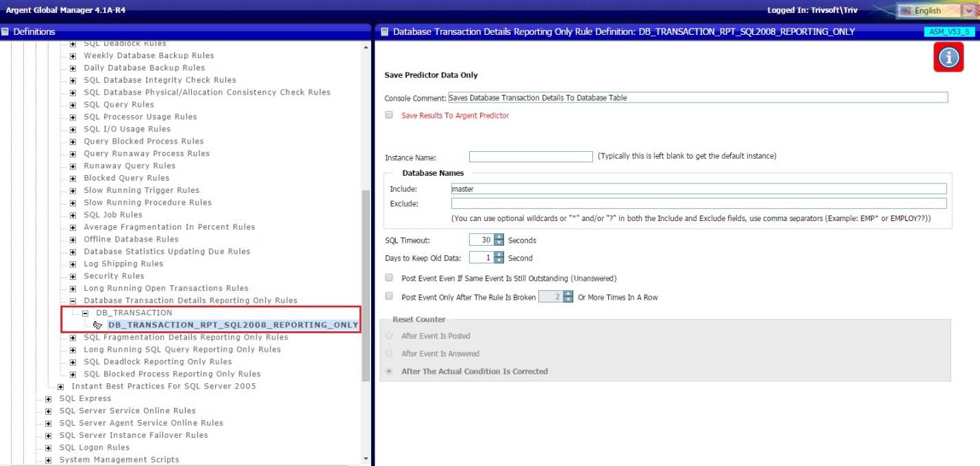Click the US flag language icon
The height and width of the screenshot is (466, 980).
point(905,10)
